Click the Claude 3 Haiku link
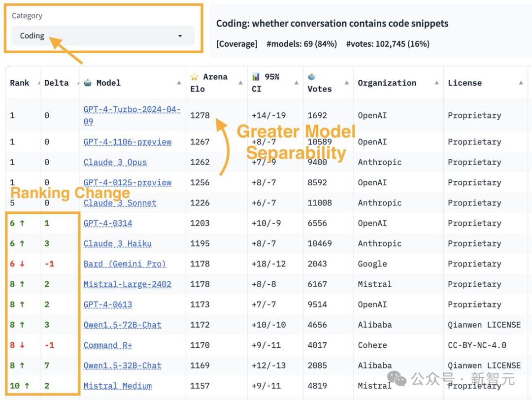Image resolution: width=532 pixels, height=400 pixels. pyautogui.click(x=117, y=243)
